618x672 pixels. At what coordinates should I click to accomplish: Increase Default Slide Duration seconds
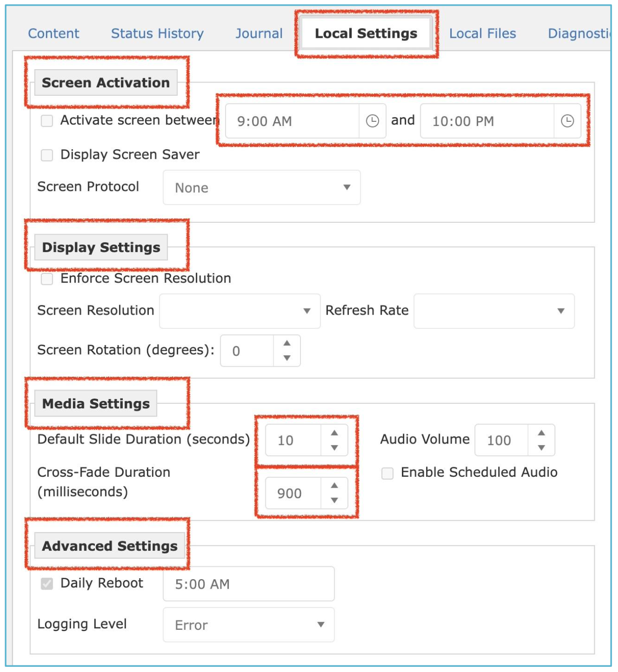pos(335,433)
